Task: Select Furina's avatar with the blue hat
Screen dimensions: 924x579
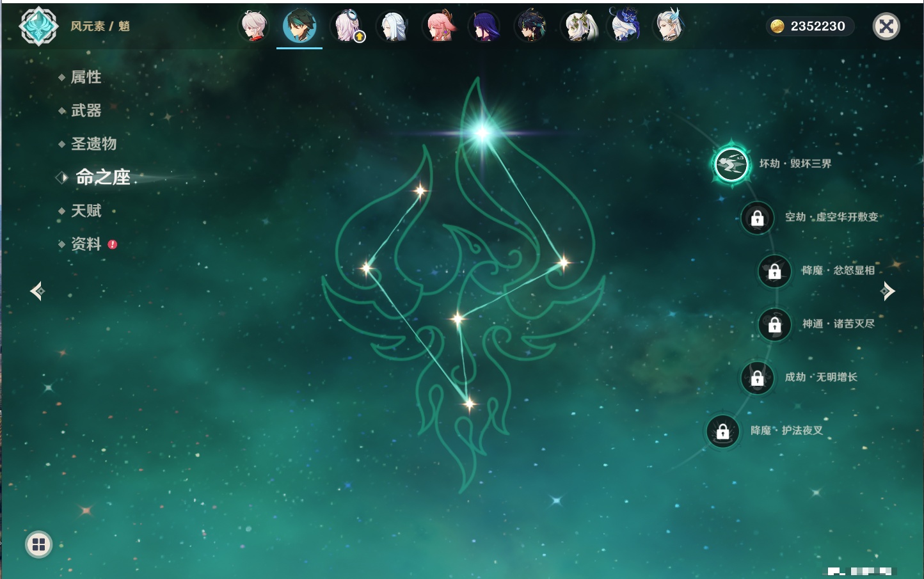Action: (x=624, y=25)
